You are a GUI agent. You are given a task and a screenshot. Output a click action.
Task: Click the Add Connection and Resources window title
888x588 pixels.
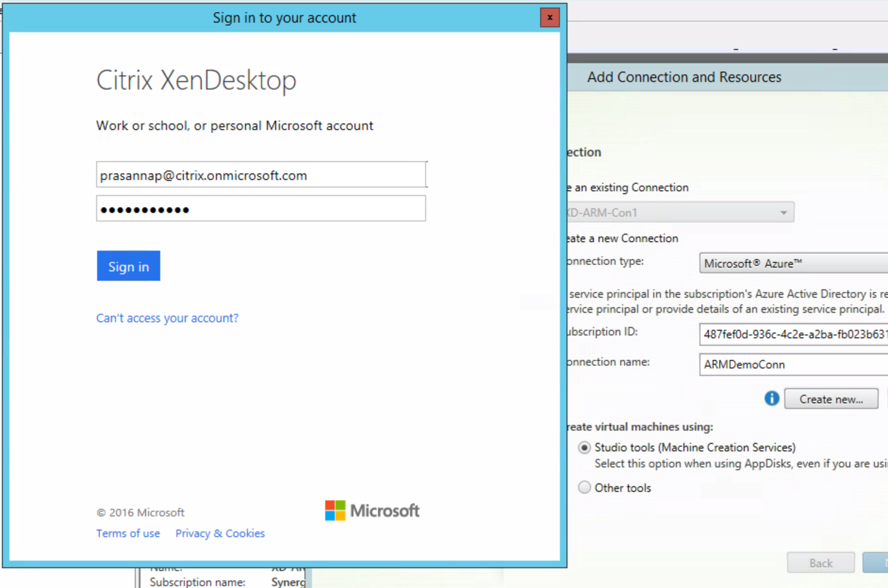[684, 77]
